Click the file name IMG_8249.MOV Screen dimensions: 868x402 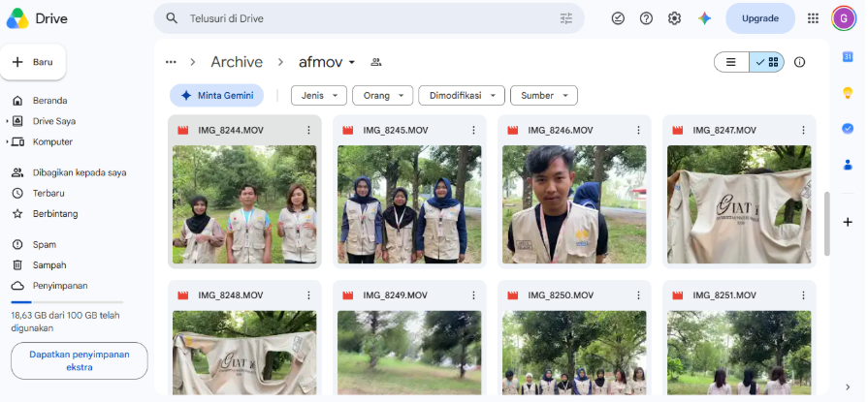(x=396, y=295)
